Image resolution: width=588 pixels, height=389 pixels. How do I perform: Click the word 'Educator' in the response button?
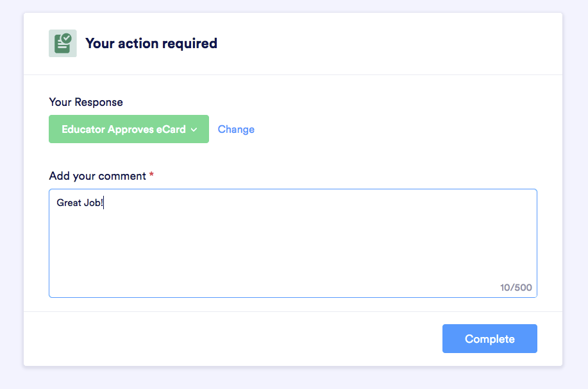83,129
